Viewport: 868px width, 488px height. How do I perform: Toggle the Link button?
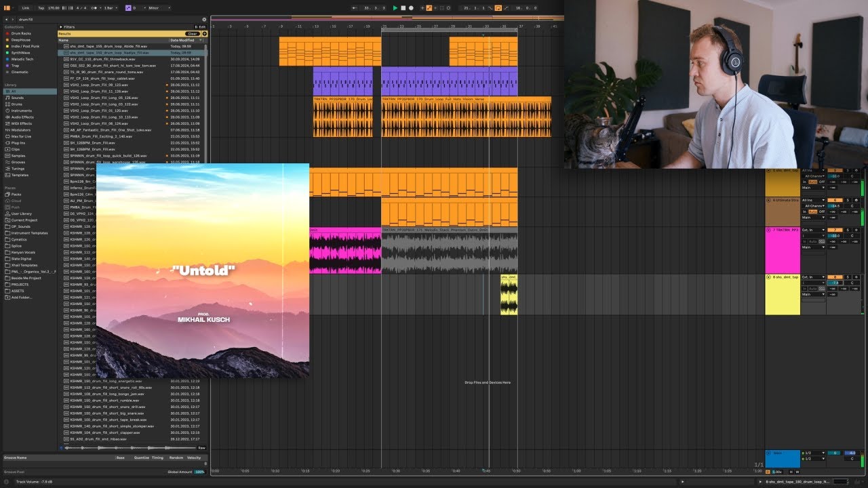[x=26, y=8]
